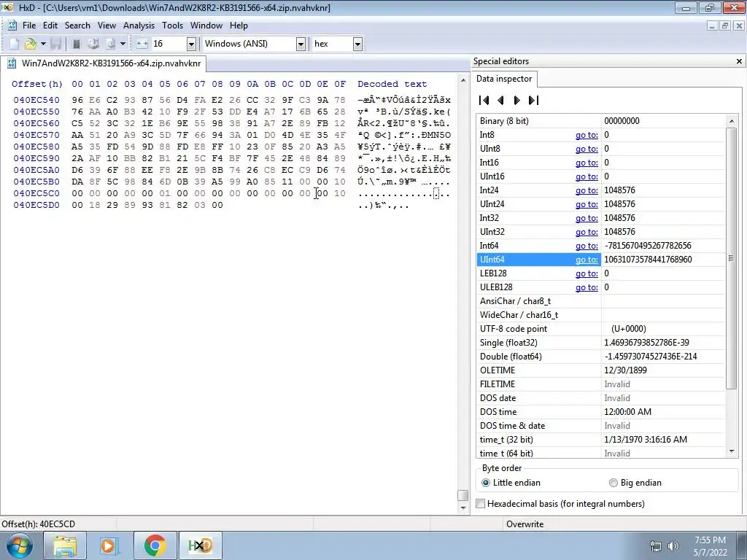Click the Save floppy disk icon
747x560 pixels.
55,44
